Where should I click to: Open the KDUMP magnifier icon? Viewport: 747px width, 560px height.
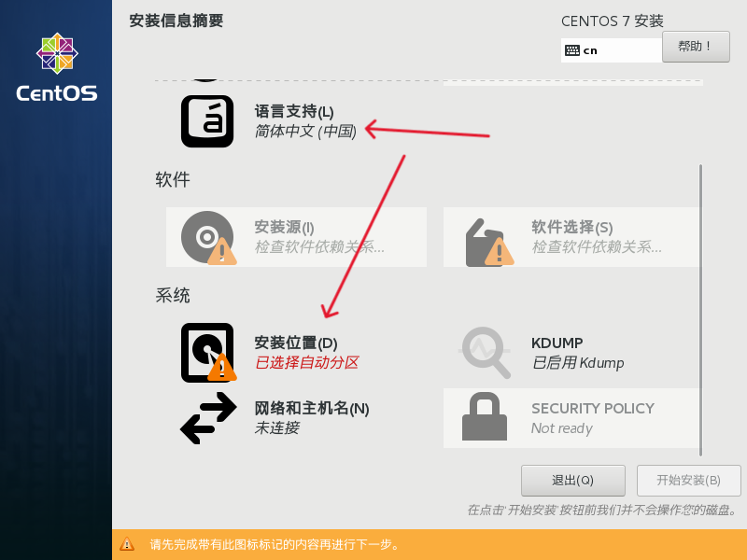pyautogui.click(x=485, y=353)
